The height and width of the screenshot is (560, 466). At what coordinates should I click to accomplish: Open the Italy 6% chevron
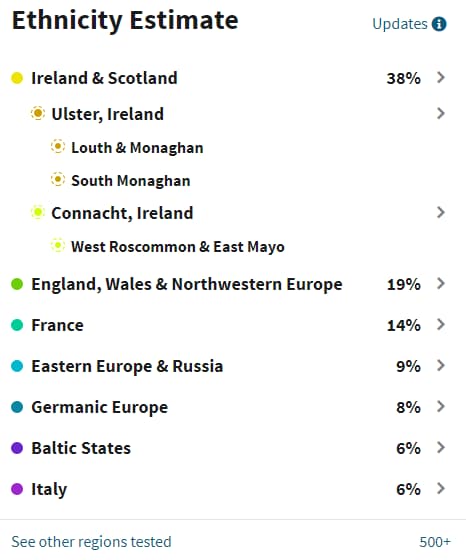click(x=441, y=489)
